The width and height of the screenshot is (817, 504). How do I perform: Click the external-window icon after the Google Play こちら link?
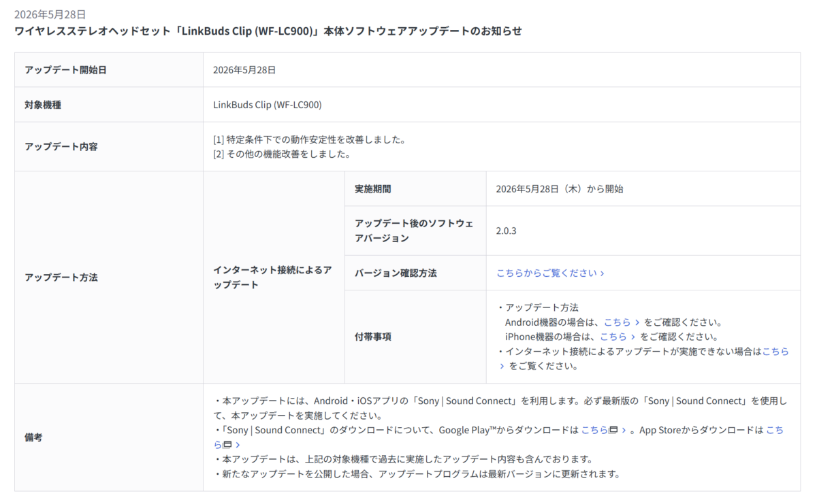(613, 431)
